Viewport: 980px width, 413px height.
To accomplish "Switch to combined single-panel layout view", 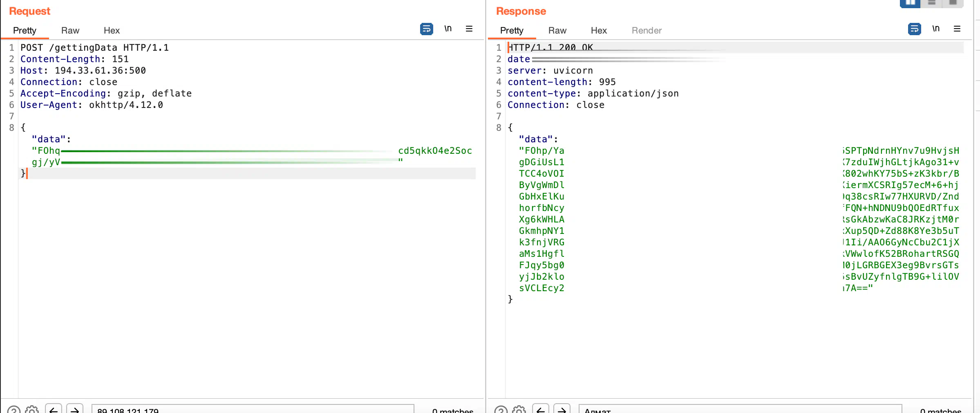I will pos(953,3).
